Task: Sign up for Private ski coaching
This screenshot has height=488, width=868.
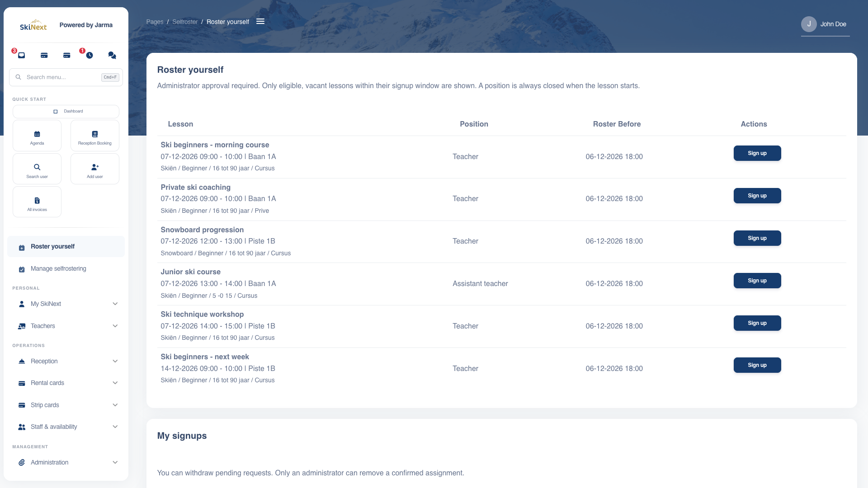Action: coord(757,196)
